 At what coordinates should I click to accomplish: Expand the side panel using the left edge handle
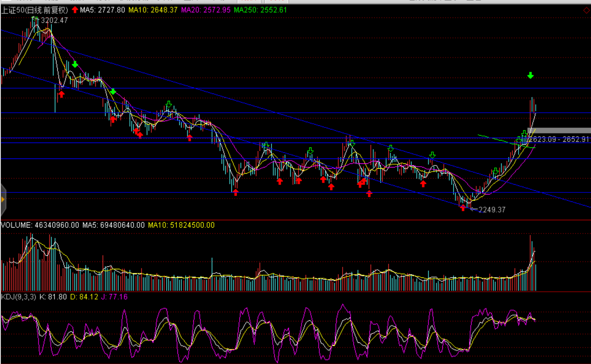coord(3,200)
